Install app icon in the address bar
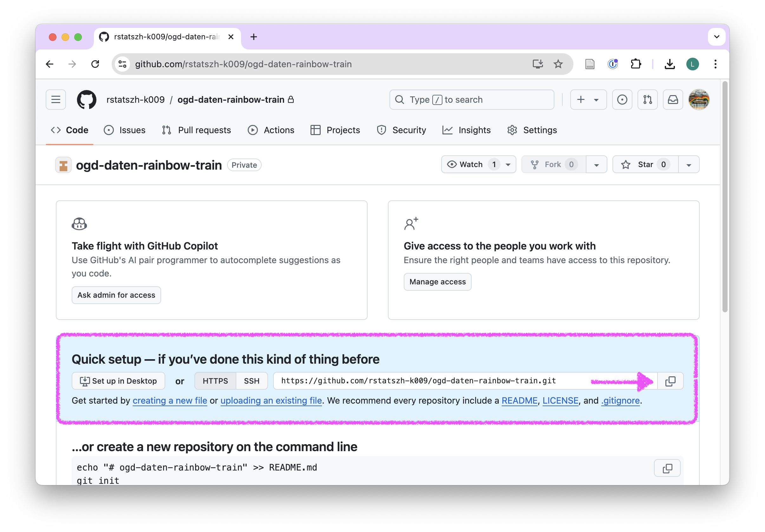This screenshot has width=765, height=532. pyautogui.click(x=537, y=64)
